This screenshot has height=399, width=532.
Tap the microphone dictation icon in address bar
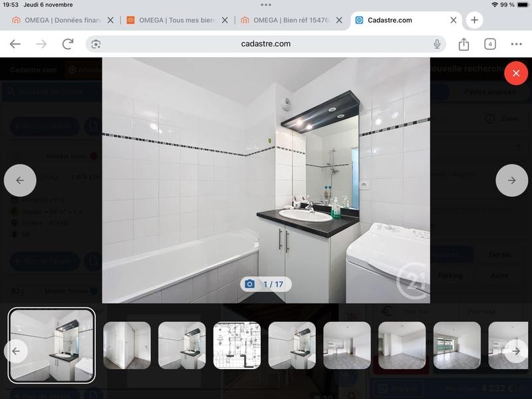[437, 44]
